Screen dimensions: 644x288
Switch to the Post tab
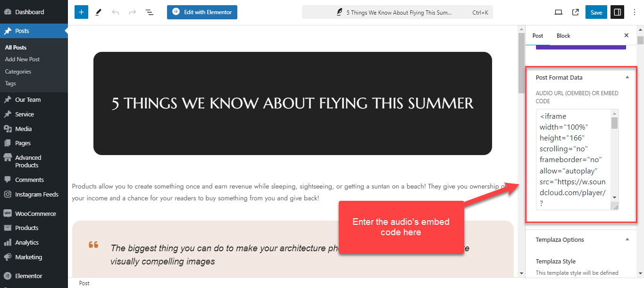pos(538,36)
